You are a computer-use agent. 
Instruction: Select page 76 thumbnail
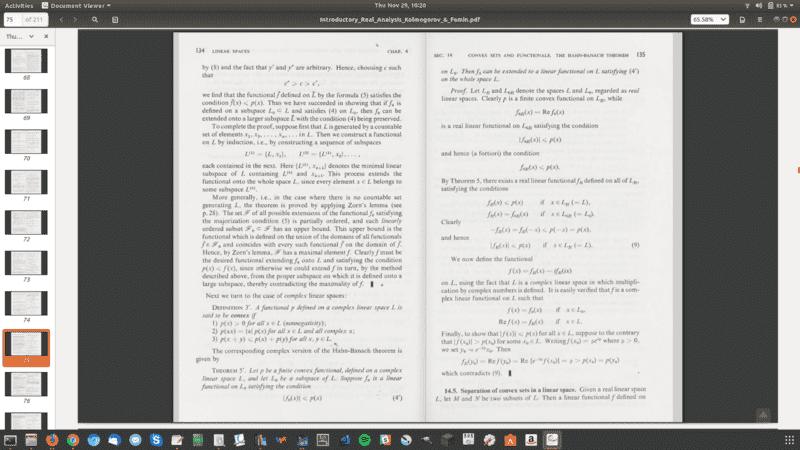(x=26, y=384)
